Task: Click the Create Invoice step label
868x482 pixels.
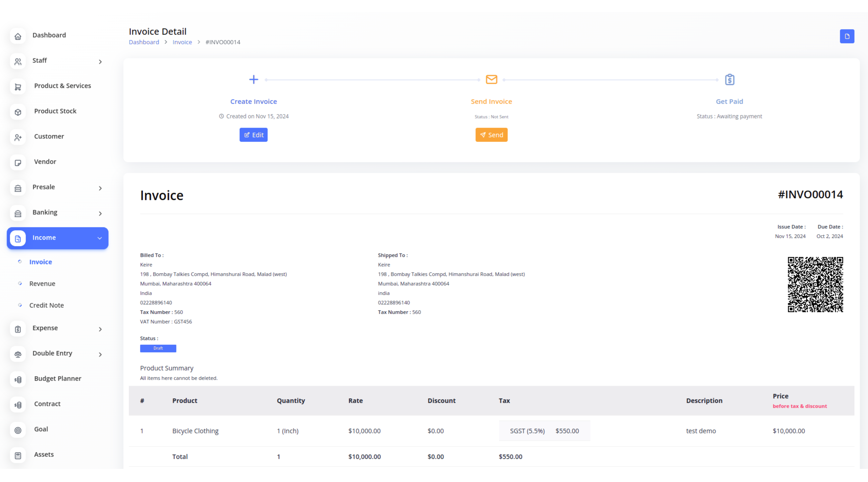Action: click(253, 101)
